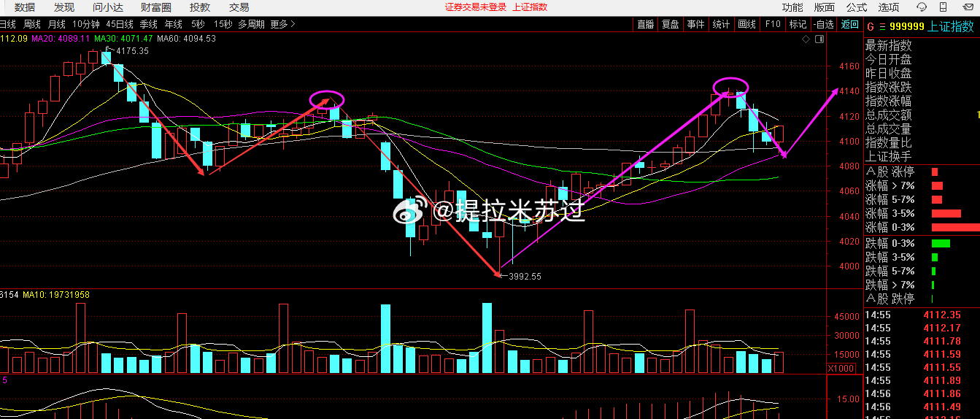
Task: Open the 事件 events button
Action: point(696,24)
